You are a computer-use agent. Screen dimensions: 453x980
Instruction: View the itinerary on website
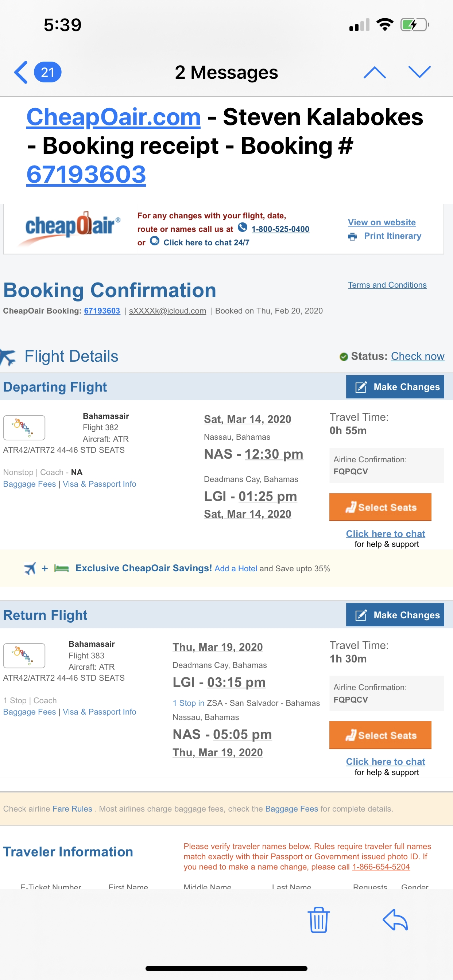click(382, 222)
